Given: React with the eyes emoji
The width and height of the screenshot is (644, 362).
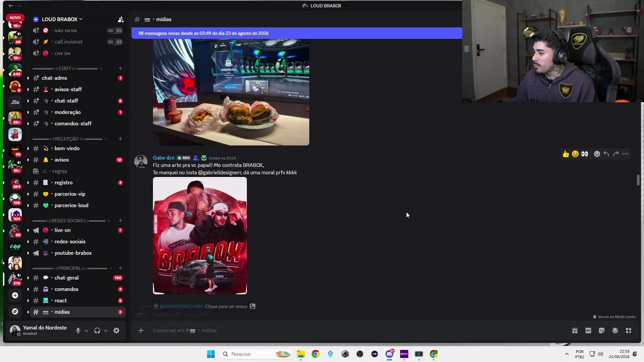Looking at the screenshot, I should tap(585, 154).
